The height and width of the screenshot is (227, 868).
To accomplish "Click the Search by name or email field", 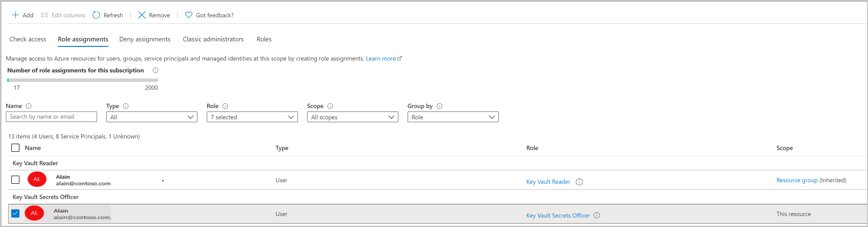I will (51, 117).
